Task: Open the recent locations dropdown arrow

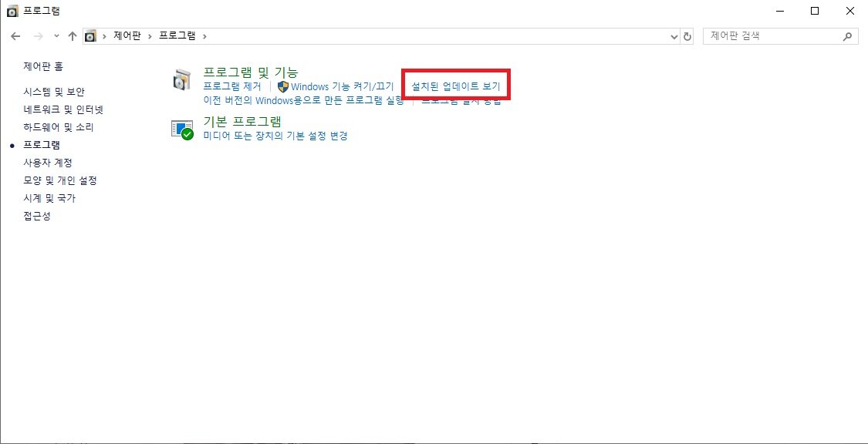Action: point(56,36)
